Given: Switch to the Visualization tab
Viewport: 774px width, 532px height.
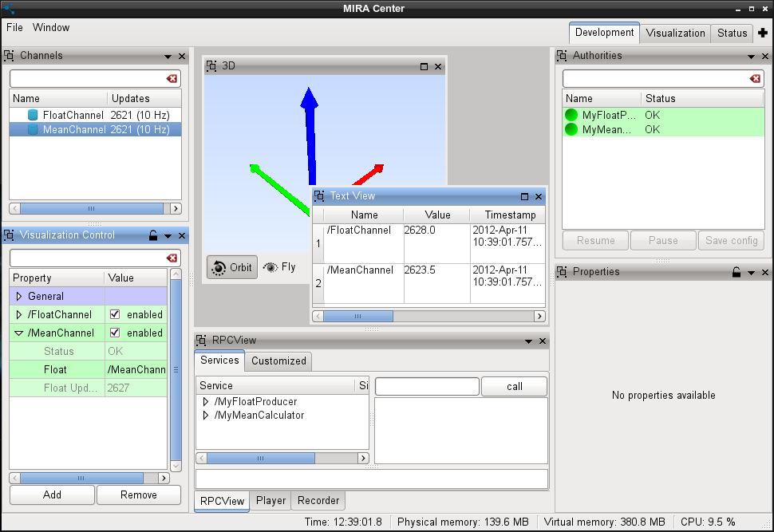Looking at the screenshot, I should pos(674,33).
